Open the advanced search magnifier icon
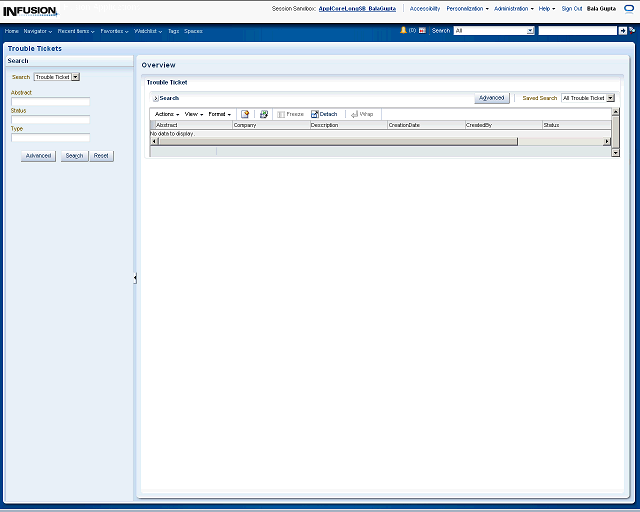Image resolution: width=640 pixels, height=512 pixels. coord(632,30)
